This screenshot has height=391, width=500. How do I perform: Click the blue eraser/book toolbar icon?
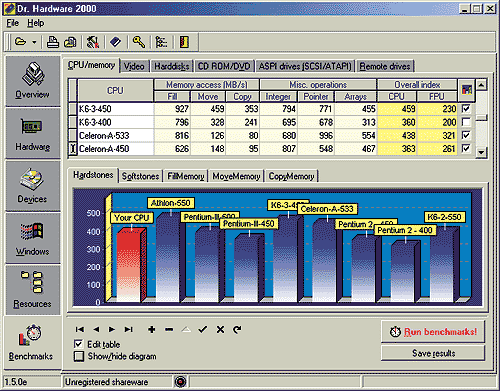point(115,42)
